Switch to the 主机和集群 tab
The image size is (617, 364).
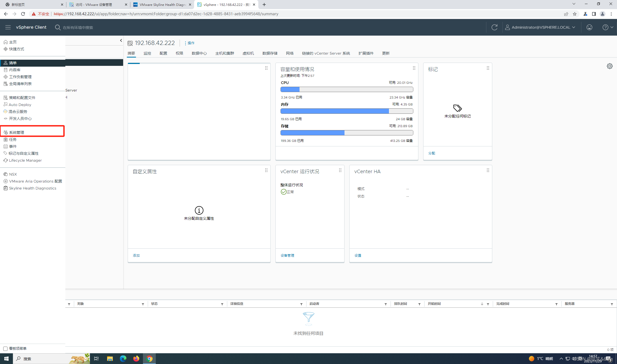225,53
